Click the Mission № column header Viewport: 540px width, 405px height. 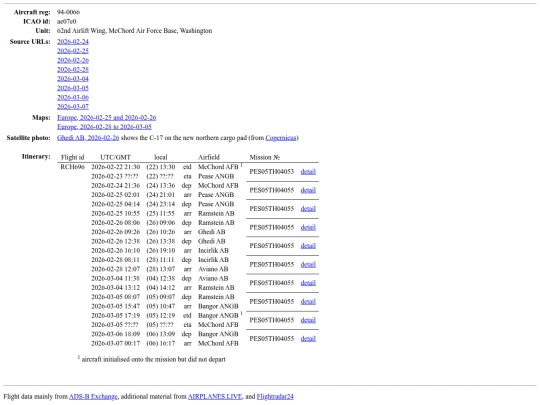pyautogui.click(x=264, y=157)
